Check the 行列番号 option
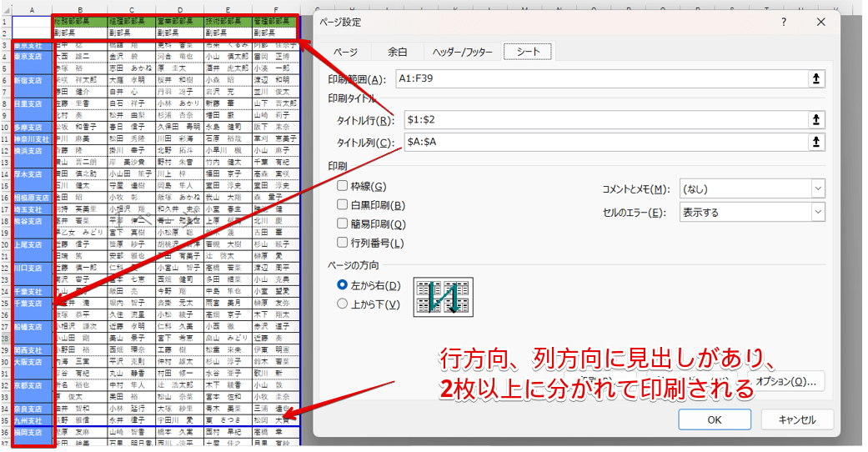 (342, 243)
